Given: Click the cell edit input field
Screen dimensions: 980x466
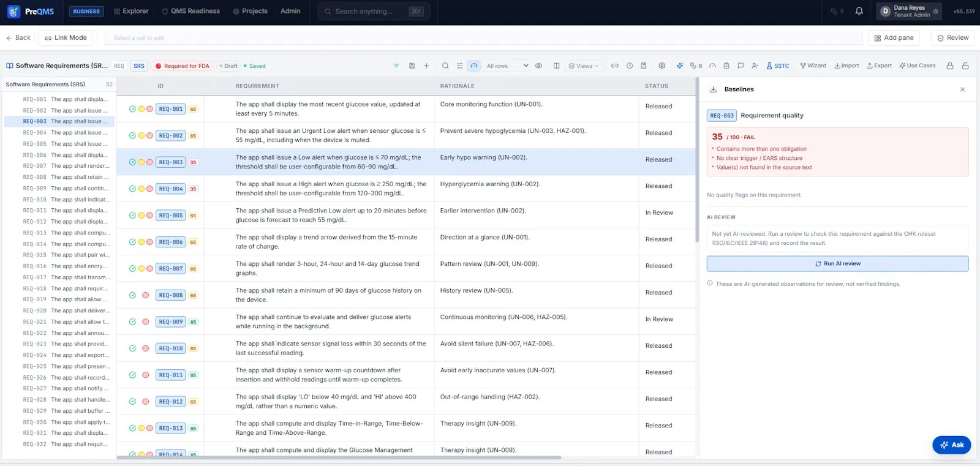Looking at the screenshot, I should tap(484, 37).
